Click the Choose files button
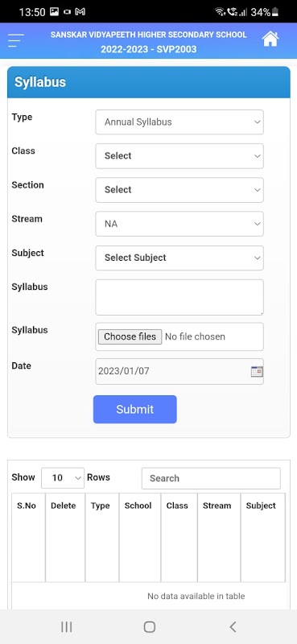The width and height of the screenshot is (297, 644). pyautogui.click(x=130, y=336)
